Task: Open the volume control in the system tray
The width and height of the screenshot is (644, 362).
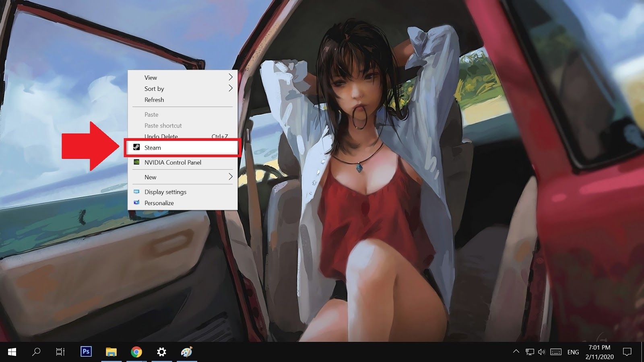Action: pyautogui.click(x=541, y=352)
